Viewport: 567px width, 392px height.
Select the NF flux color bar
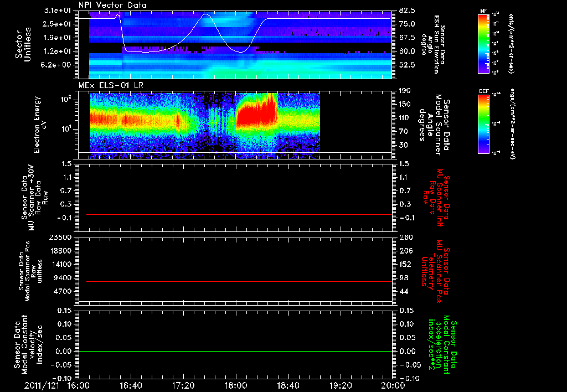[484, 43]
